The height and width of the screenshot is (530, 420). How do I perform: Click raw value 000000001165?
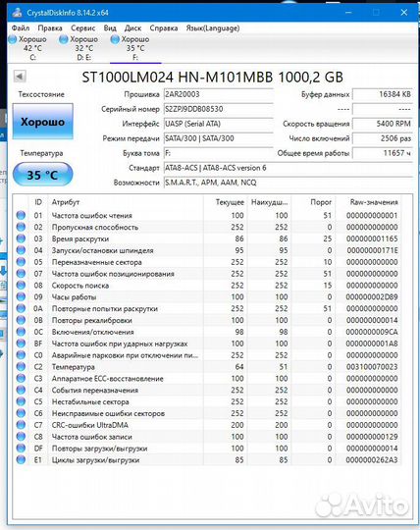tap(372, 238)
